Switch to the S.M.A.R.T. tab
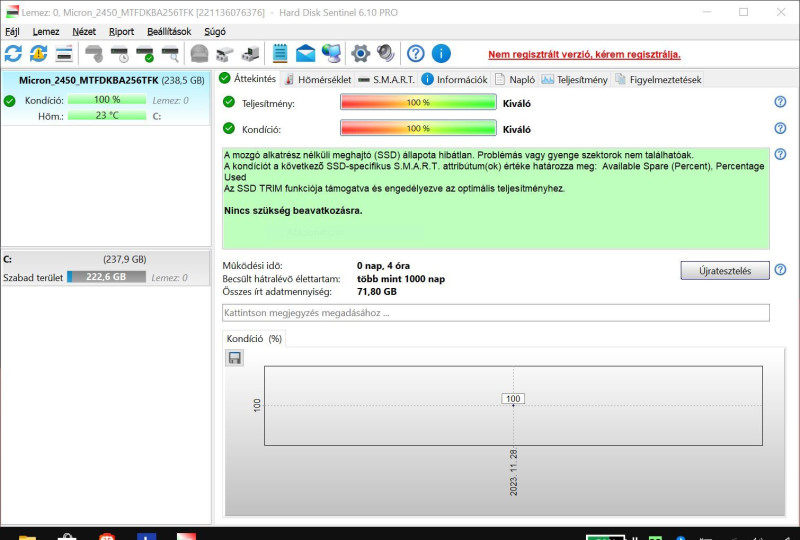 coord(386,80)
